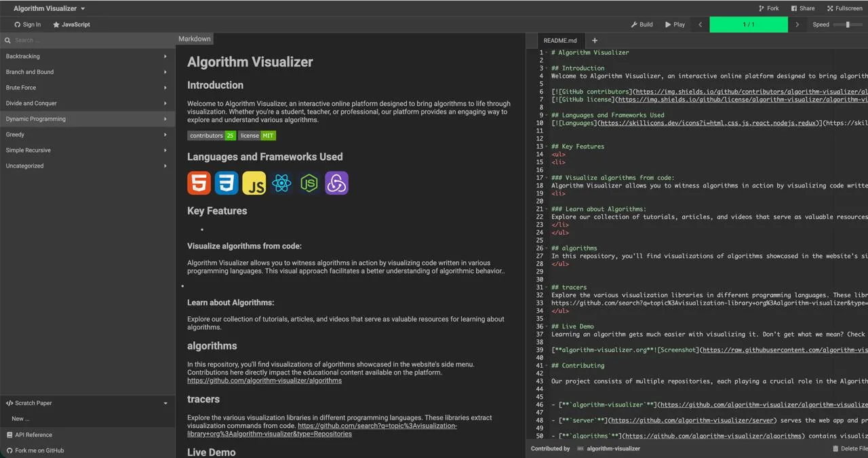This screenshot has height=458, width=868.
Task: Collapse the Scratch Paper section
Action: [87, 403]
